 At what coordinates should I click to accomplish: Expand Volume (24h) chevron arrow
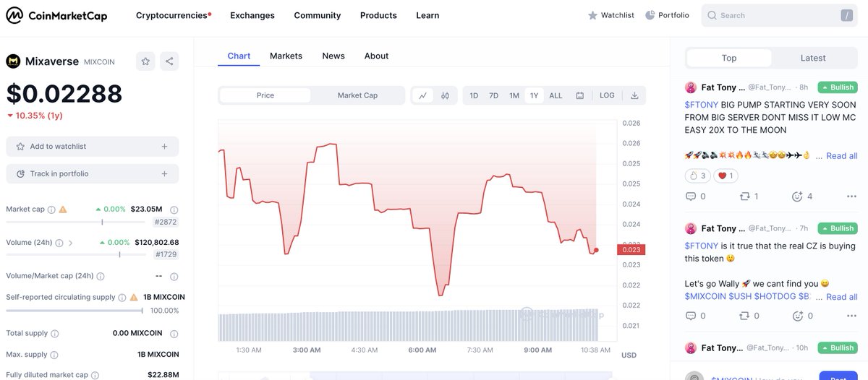71,243
